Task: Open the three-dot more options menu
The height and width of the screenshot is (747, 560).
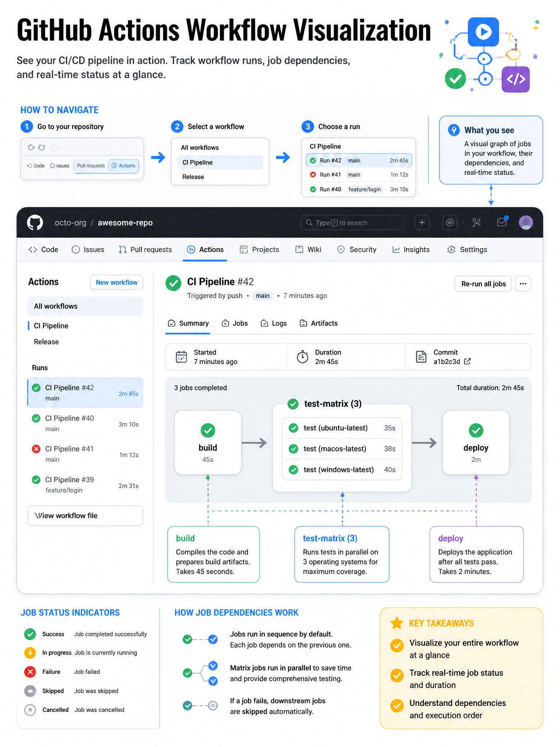Action: pos(523,284)
